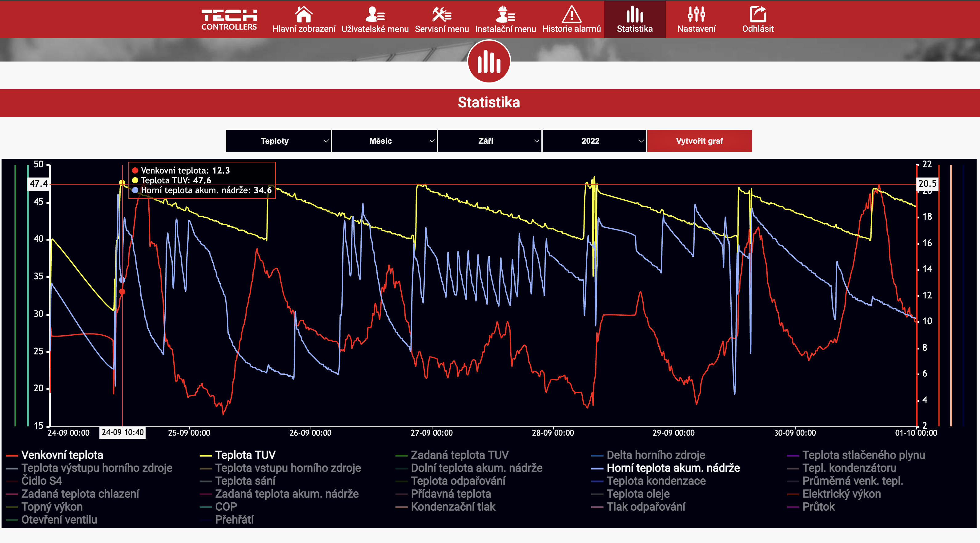
Task: Open Uživatelské menu user icon
Action: click(375, 14)
